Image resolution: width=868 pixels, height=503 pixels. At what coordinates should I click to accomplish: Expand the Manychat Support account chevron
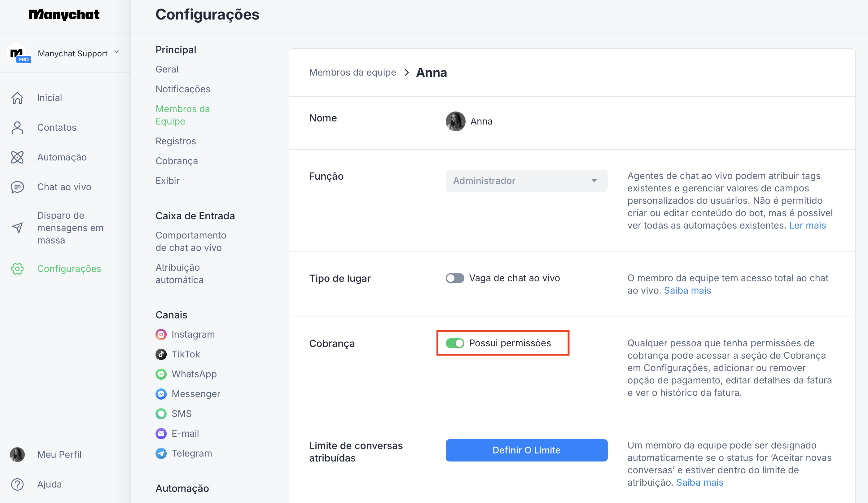tap(117, 52)
